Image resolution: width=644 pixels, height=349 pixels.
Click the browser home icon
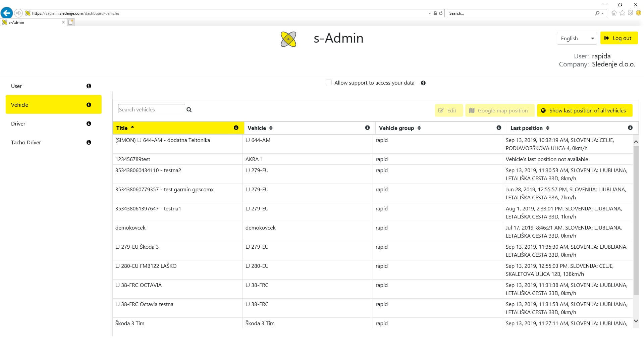(x=614, y=13)
